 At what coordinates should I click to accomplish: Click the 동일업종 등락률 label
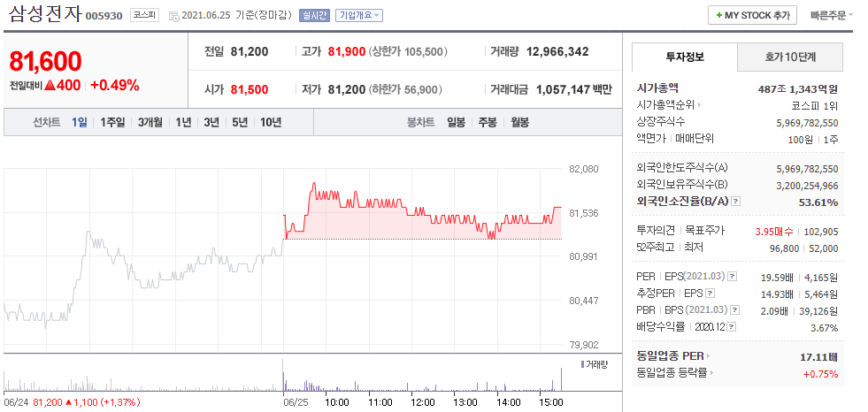point(672,373)
